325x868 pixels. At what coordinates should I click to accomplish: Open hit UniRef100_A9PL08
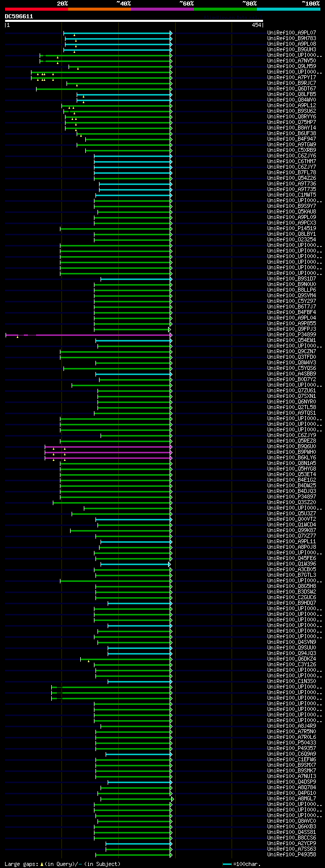[291, 44]
